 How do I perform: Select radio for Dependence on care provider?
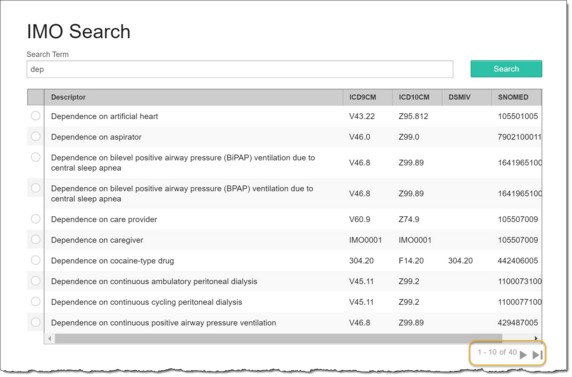click(x=35, y=219)
